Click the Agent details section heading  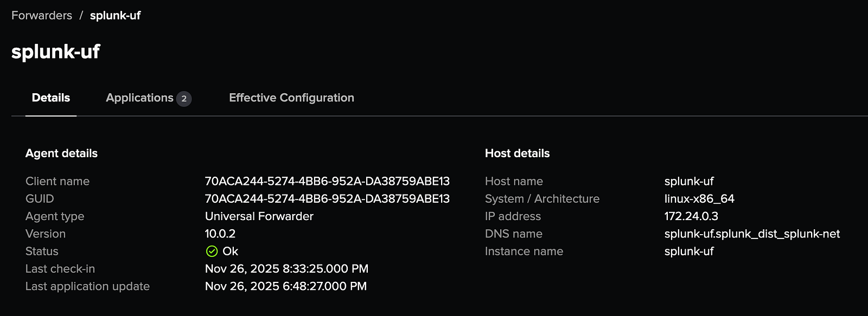click(61, 153)
